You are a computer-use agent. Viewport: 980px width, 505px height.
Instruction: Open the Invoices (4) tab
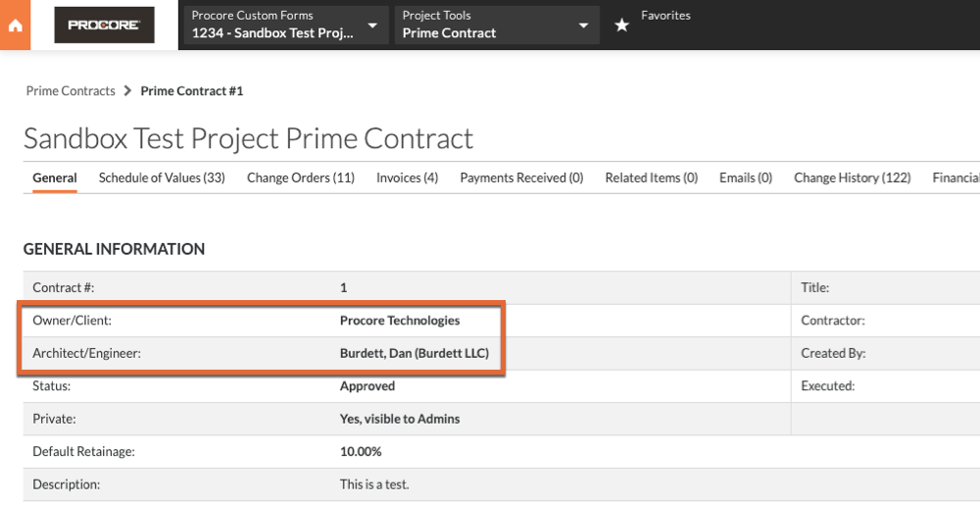[x=408, y=178]
